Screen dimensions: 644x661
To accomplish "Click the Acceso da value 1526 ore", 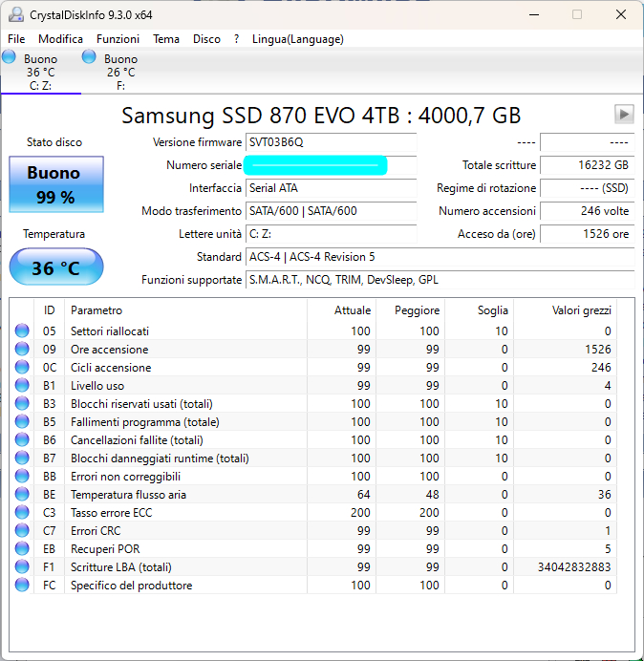I will (587, 234).
